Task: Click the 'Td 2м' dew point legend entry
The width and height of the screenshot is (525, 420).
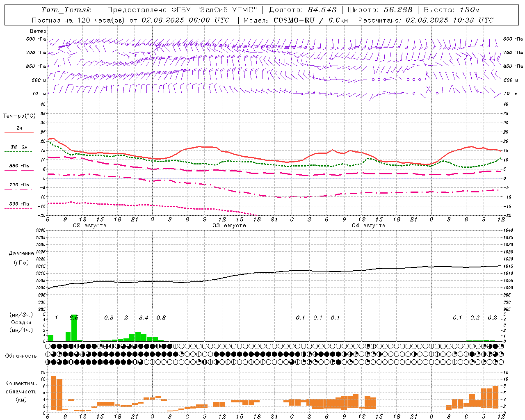Action: (x=19, y=147)
